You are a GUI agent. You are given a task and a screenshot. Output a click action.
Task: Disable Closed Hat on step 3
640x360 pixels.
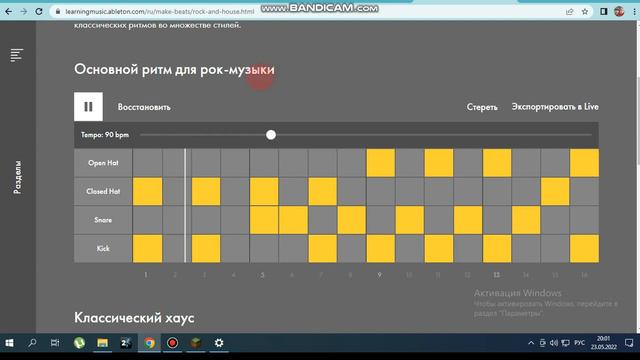click(206, 191)
